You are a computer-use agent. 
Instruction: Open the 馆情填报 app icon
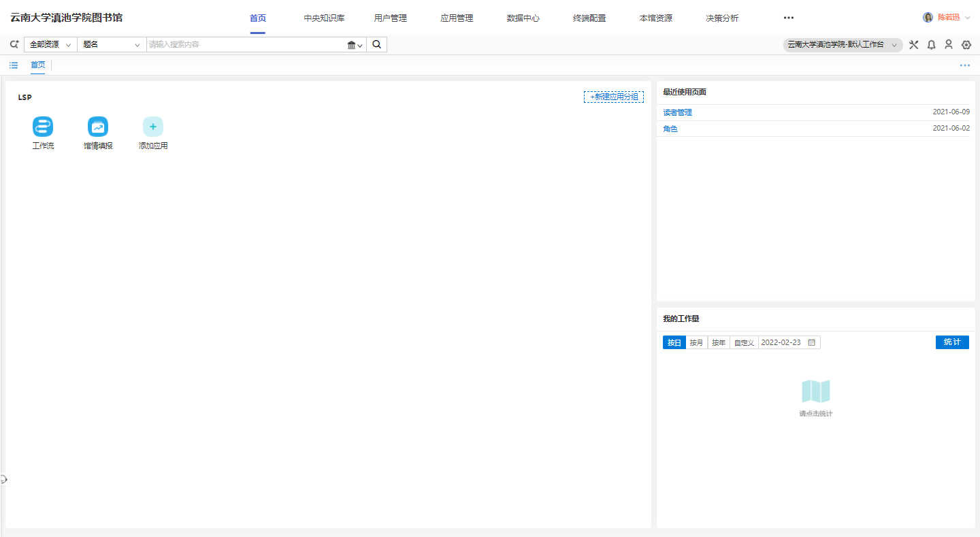coord(98,127)
